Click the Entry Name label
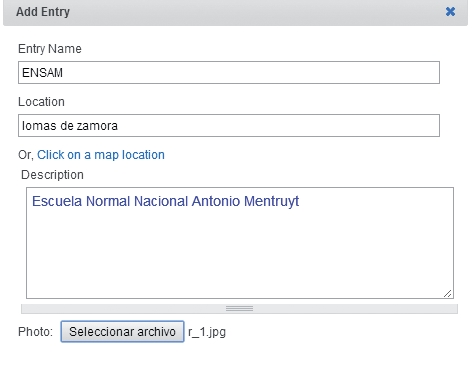Viewport: 475px width, 371px height. click(50, 49)
